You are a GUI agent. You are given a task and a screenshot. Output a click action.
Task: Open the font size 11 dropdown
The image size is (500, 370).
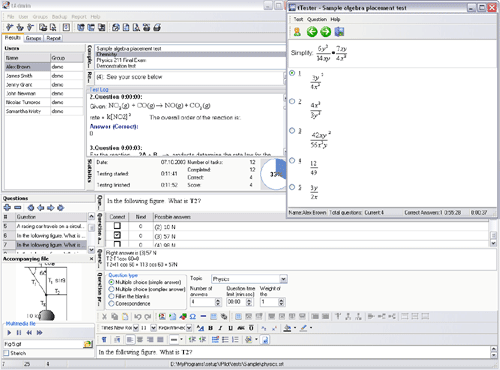click(x=153, y=328)
